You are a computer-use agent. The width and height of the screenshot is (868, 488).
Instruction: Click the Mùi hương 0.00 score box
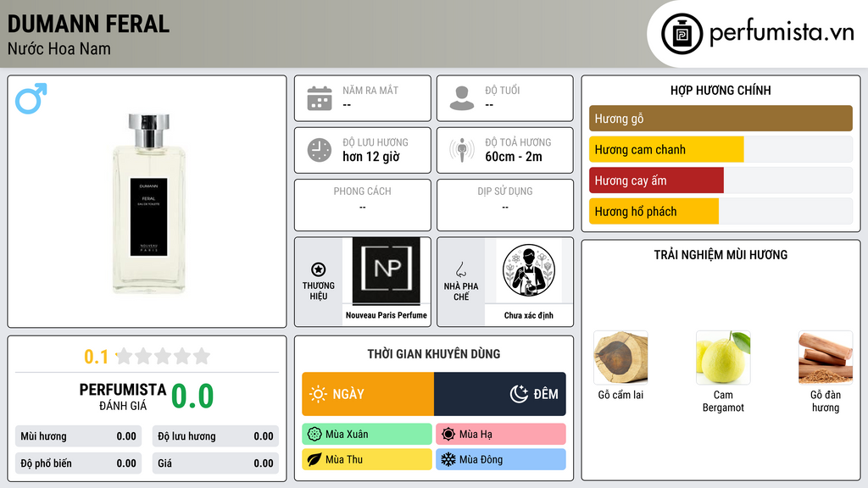(78, 436)
